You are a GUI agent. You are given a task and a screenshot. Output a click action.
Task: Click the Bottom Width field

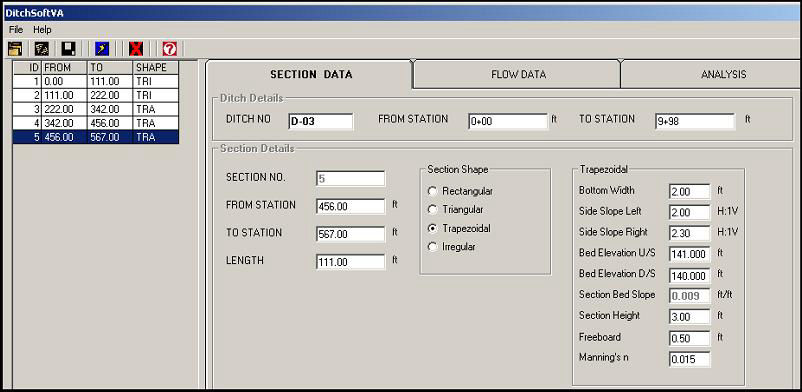[689, 191]
